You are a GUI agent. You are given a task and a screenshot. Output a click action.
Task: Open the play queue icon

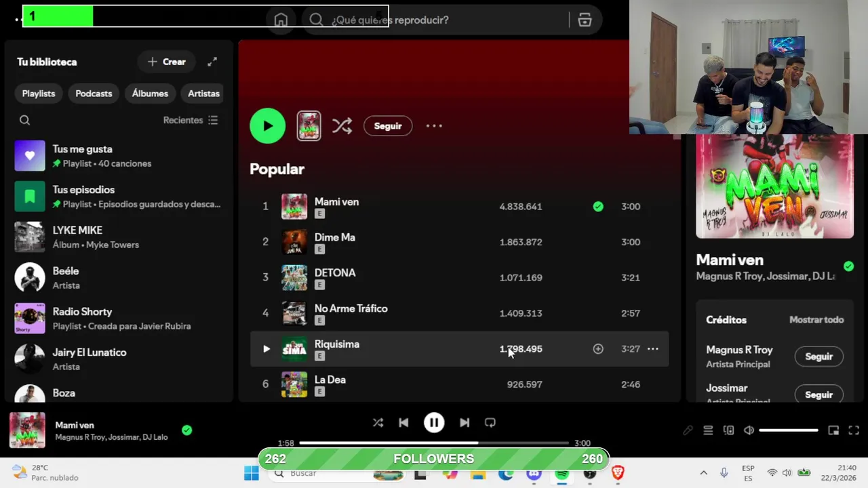(708, 430)
